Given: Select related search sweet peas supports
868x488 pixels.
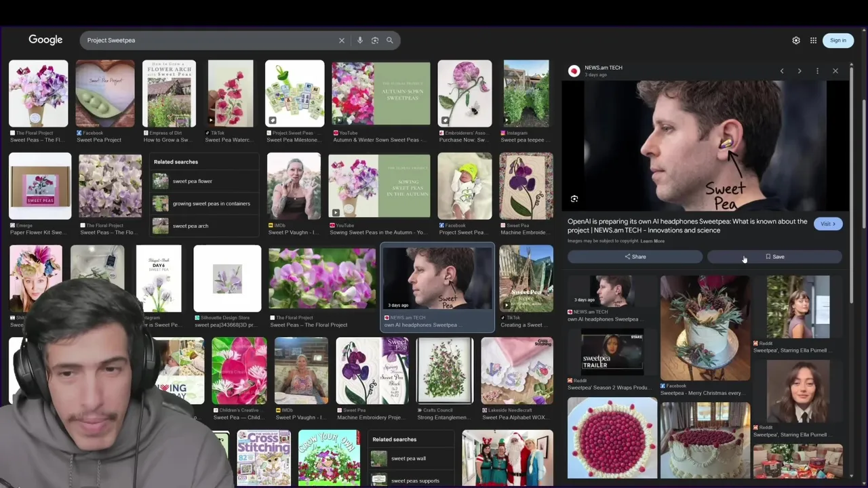Looking at the screenshot, I should coord(412,480).
